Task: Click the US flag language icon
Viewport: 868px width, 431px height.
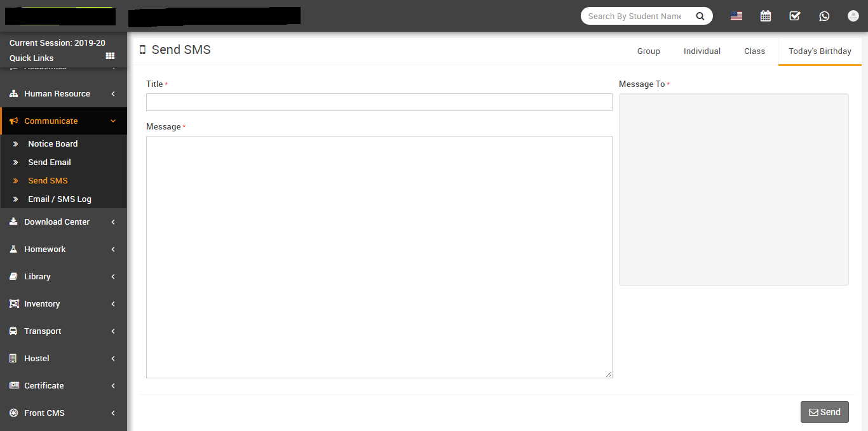Action: coord(736,17)
